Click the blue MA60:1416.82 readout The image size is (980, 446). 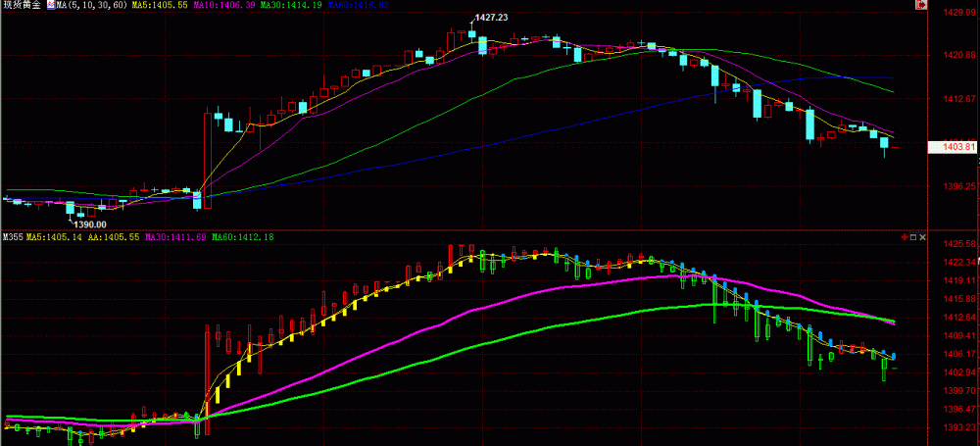tap(359, 5)
